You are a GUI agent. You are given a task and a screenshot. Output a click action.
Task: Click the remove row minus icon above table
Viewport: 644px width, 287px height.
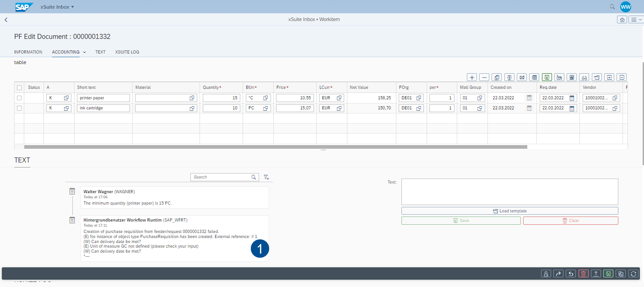click(x=484, y=77)
